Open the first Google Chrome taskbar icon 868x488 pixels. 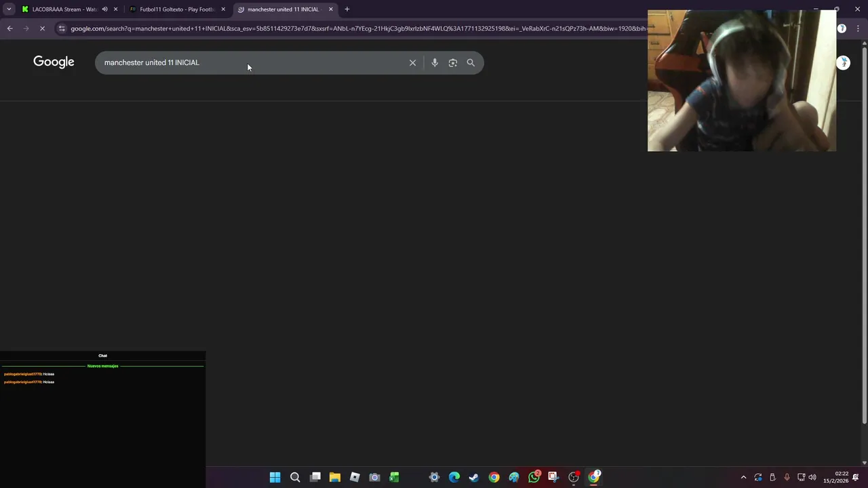coord(494,477)
